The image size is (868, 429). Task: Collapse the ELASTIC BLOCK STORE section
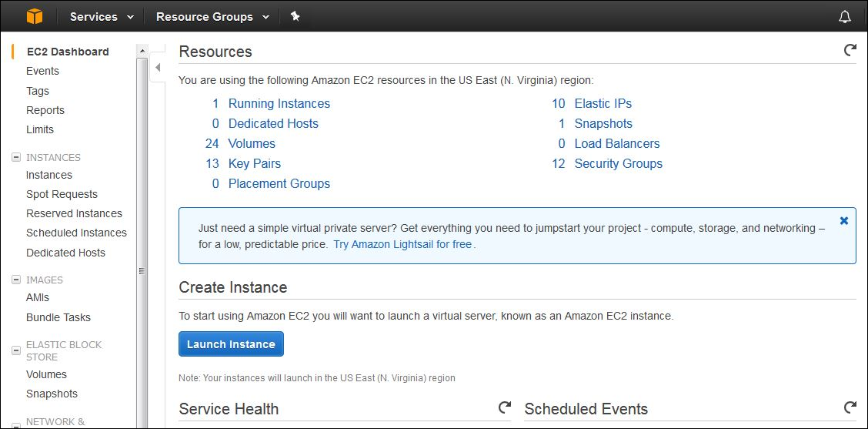click(15, 350)
